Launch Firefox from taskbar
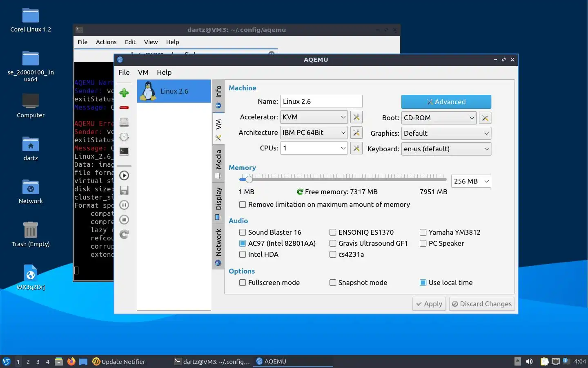The width and height of the screenshot is (588, 368). click(71, 361)
